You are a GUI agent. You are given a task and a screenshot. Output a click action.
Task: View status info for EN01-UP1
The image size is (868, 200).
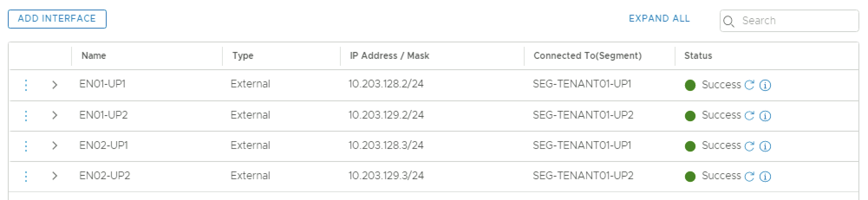click(766, 85)
